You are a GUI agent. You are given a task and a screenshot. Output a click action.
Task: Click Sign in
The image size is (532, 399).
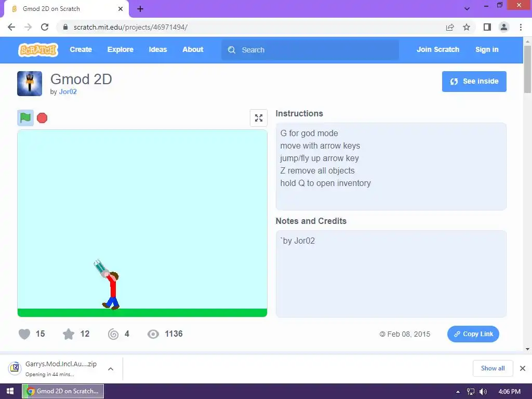[487, 49]
